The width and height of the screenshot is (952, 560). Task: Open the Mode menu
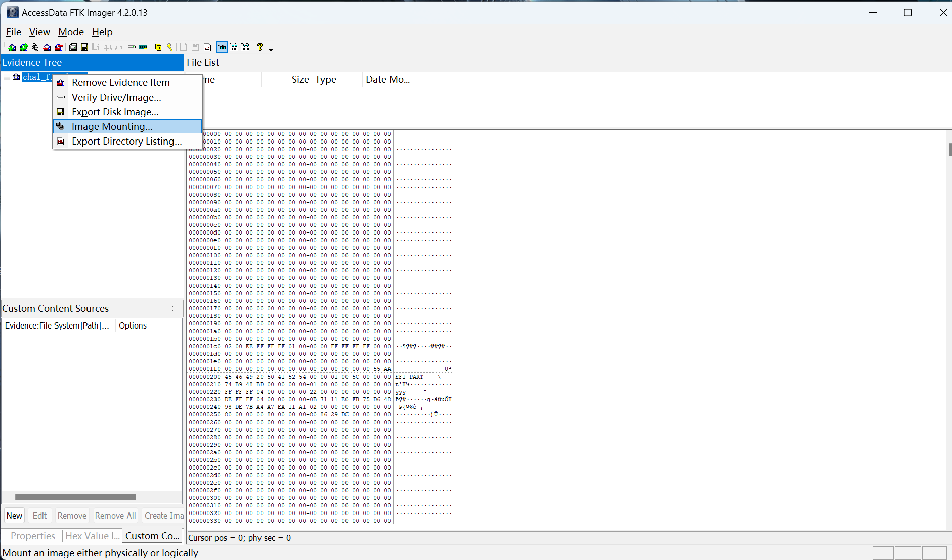[71, 32]
